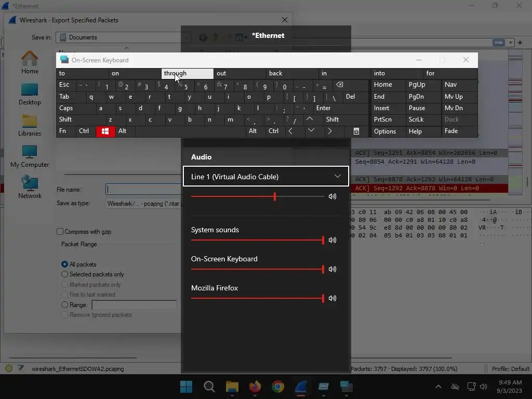This screenshot has height=399, width=532.
Task: Click the Backspace key on On-Screen Keyboard
Action: (x=340, y=85)
